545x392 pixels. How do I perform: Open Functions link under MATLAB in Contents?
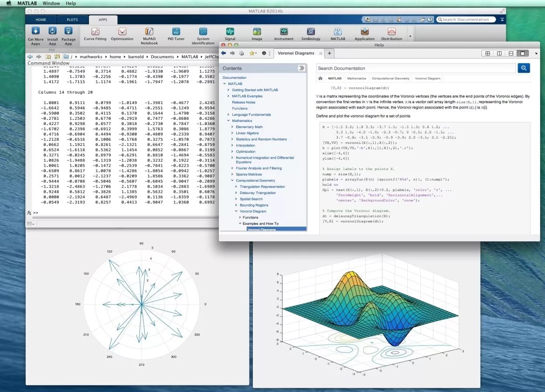(x=240, y=108)
